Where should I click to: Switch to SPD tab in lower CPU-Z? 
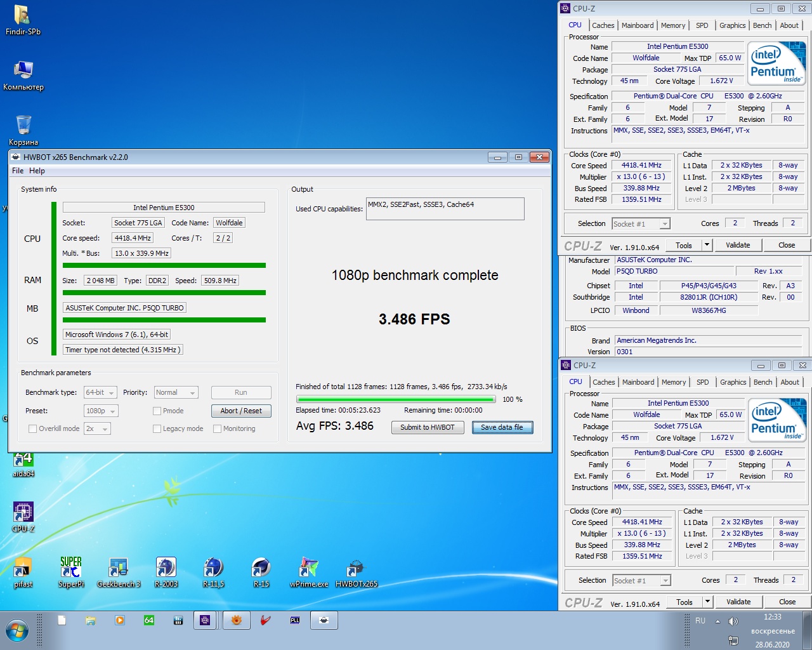(703, 382)
